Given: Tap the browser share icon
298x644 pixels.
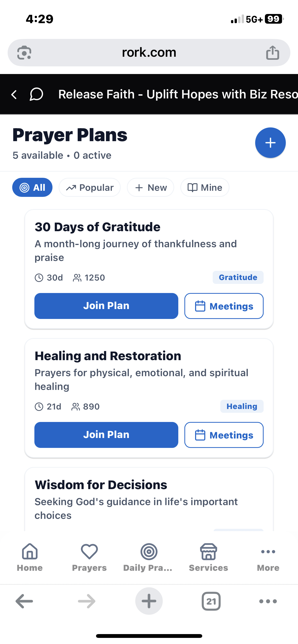Looking at the screenshot, I should [273, 53].
